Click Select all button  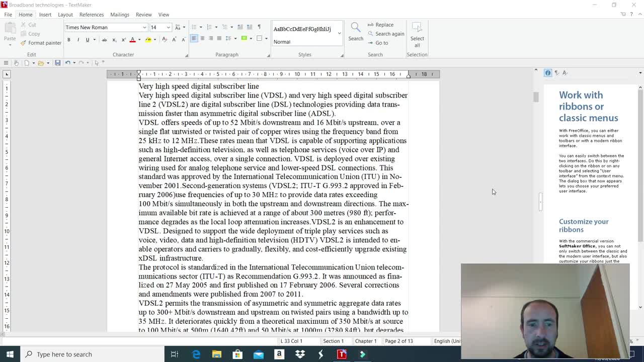(417, 35)
